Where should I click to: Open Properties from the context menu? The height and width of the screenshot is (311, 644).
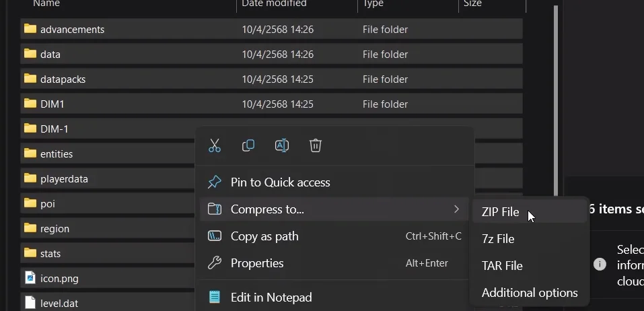coord(257,263)
